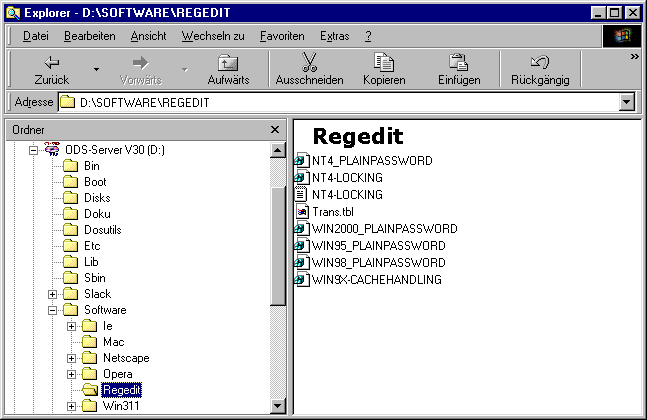
Task: Expand the Ie folder node
Action: click(x=71, y=326)
